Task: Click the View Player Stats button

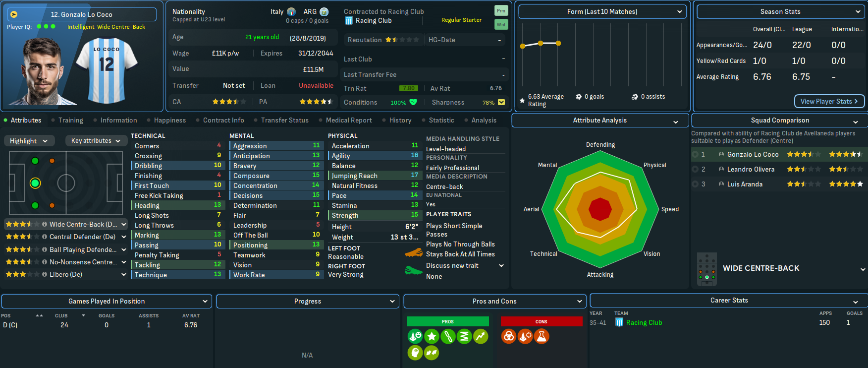Action: [x=829, y=101]
